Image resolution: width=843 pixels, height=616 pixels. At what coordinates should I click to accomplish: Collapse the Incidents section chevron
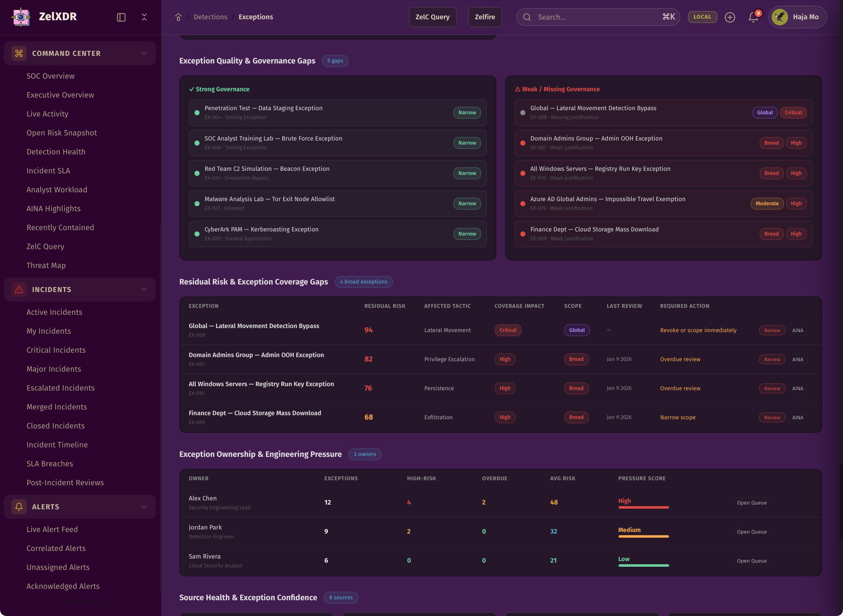click(144, 289)
